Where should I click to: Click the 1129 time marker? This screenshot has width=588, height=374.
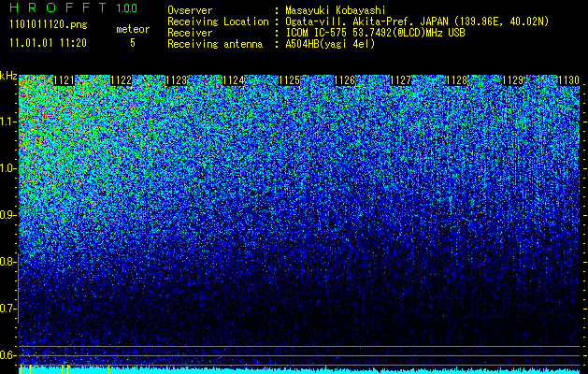(512, 80)
